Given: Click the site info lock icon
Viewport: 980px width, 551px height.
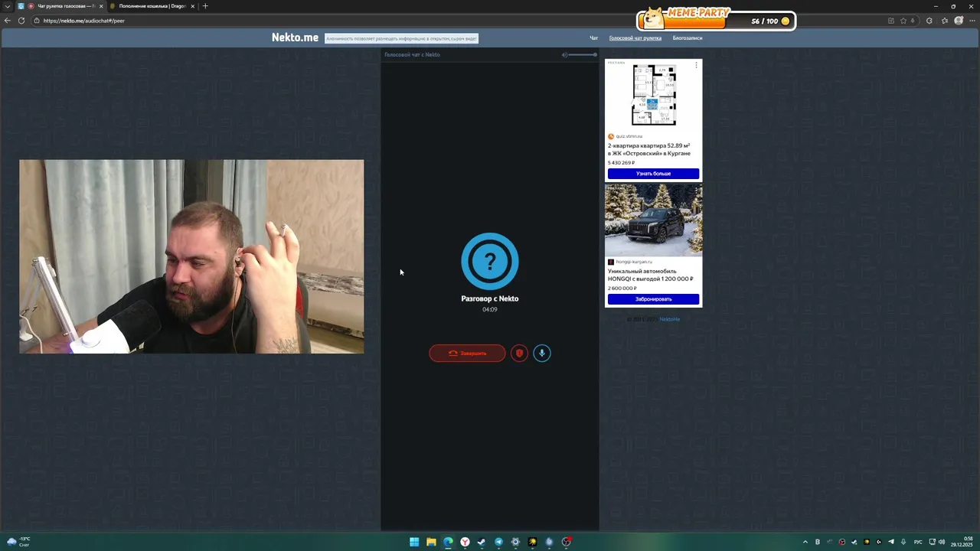Looking at the screenshot, I should (37, 21).
